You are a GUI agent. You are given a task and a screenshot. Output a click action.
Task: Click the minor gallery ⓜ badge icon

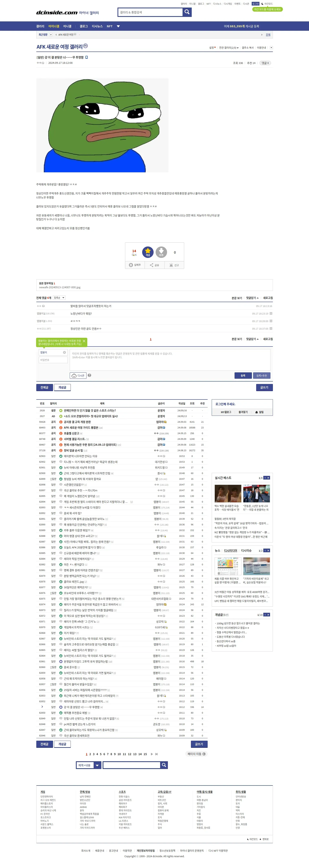tap(85, 46)
